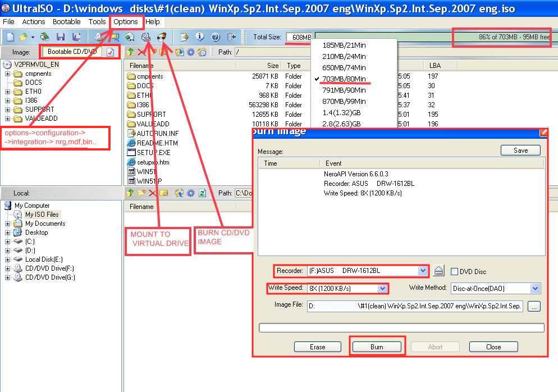Open the Actions menu
This screenshot has width=558, height=392.
(x=34, y=22)
